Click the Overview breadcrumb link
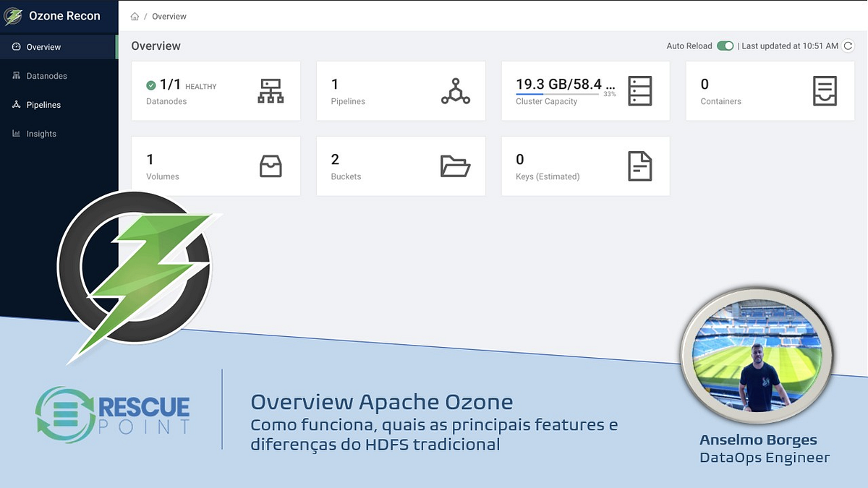This screenshot has width=868, height=488. click(169, 15)
